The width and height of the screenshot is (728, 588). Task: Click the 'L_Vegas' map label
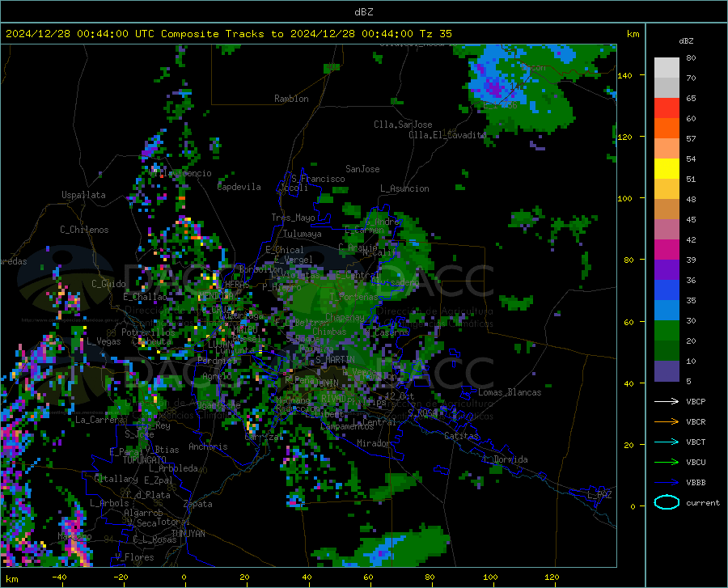[x=104, y=341]
